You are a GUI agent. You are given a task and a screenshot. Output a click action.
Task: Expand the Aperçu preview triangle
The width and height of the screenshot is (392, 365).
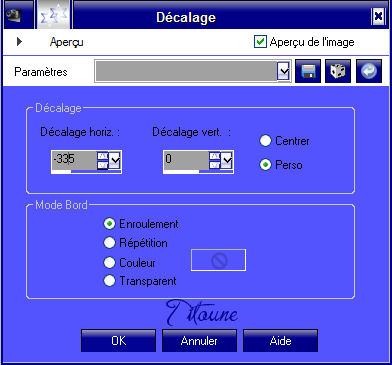[19, 42]
